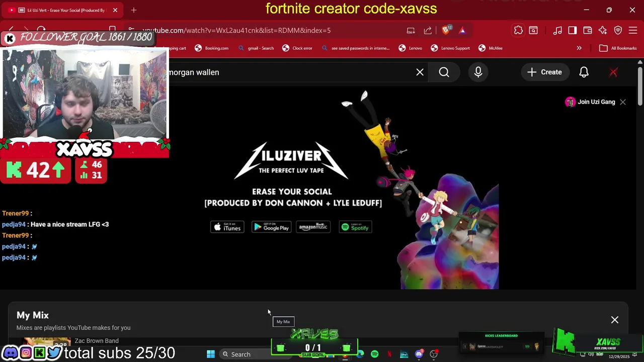Open the Brave VPN shield icon
644x362 pixels.
click(x=618, y=30)
